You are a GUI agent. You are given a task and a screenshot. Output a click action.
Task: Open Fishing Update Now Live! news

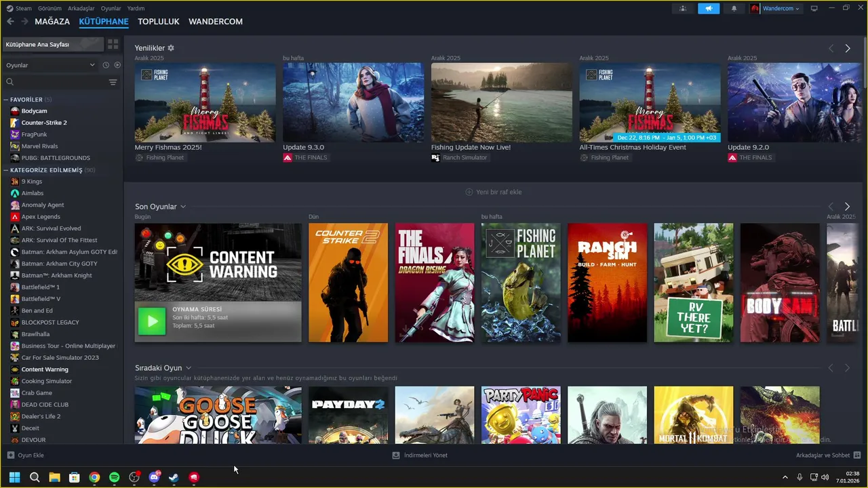tap(502, 103)
